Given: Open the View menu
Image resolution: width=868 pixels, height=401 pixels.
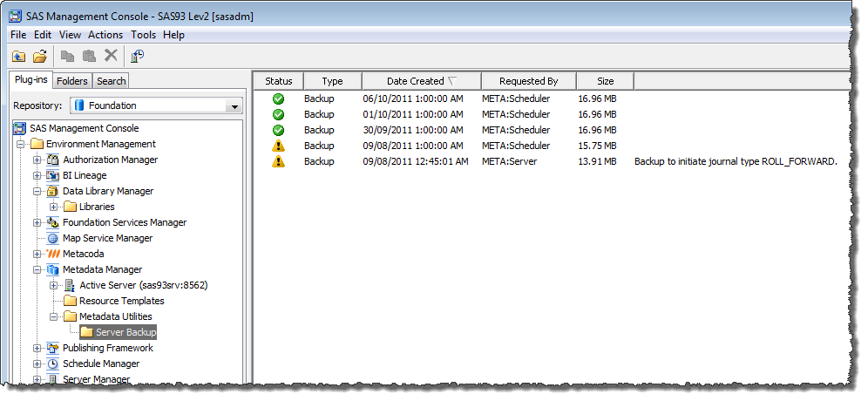Looking at the screenshot, I should click(x=70, y=35).
